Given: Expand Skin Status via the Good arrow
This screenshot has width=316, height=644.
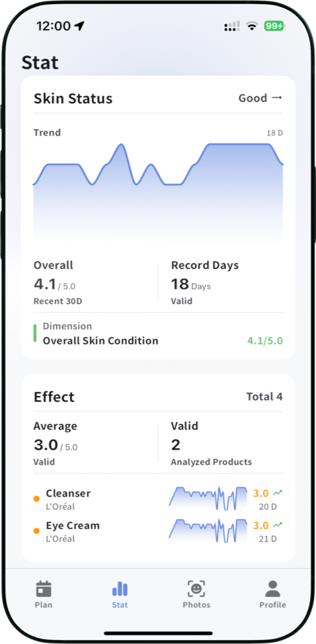Looking at the screenshot, I should (x=260, y=98).
